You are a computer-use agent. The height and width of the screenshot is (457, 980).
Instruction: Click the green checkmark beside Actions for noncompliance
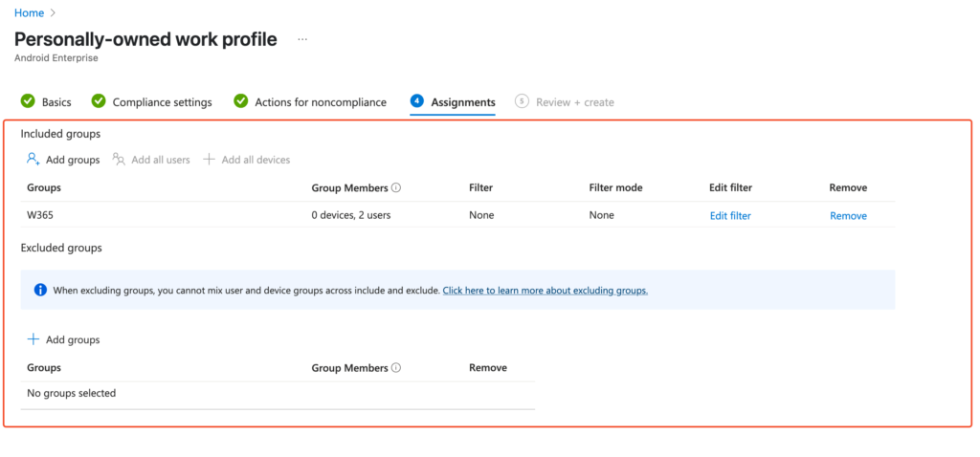coord(240,101)
